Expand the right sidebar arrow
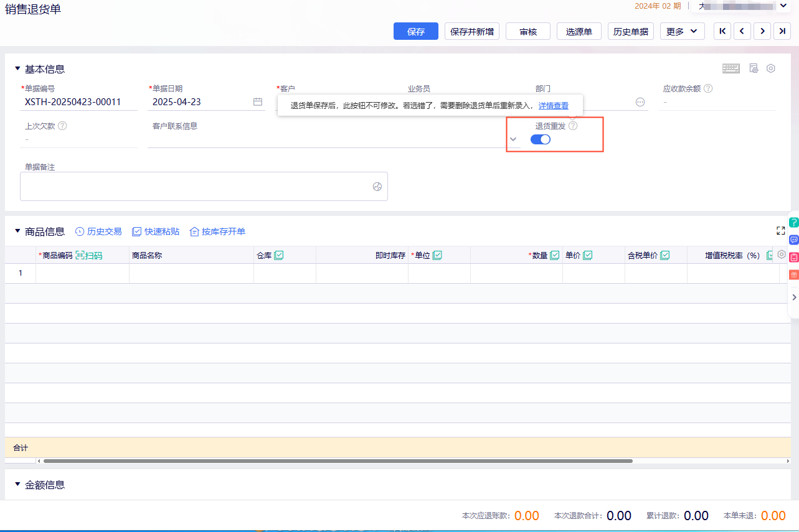This screenshot has width=799, height=532. click(794, 297)
